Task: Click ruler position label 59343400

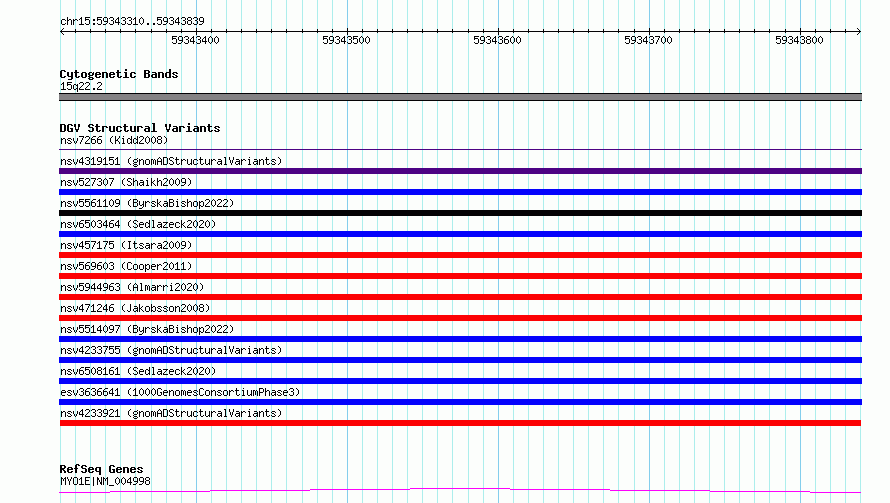Action: pyautogui.click(x=195, y=40)
